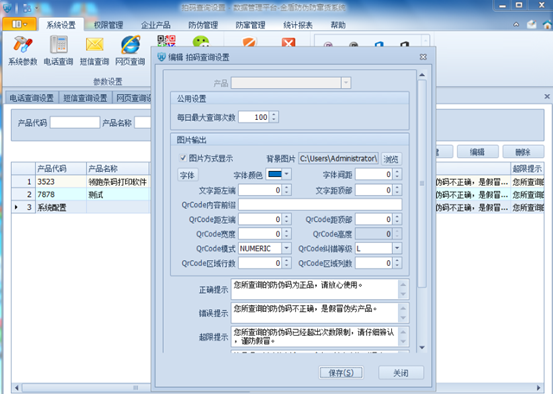553x394 pixels.
Task: Open the 网页查询 browser icon
Action: pyautogui.click(x=130, y=50)
